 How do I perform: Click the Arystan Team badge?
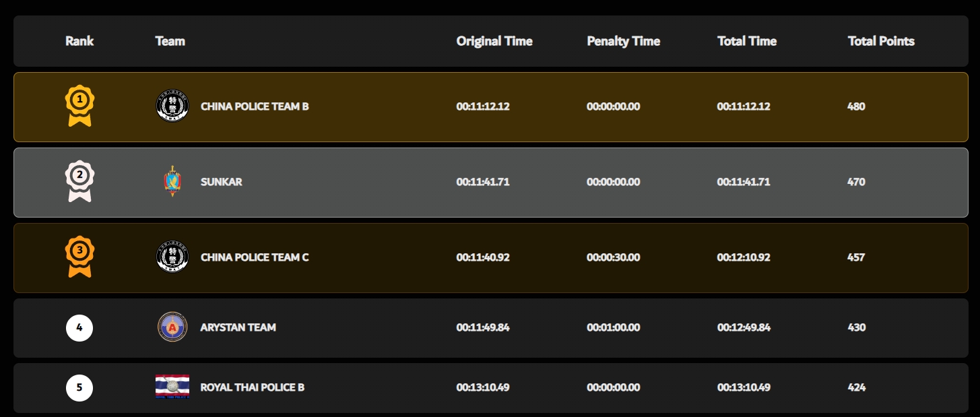pyautogui.click(x=172, y=327)
